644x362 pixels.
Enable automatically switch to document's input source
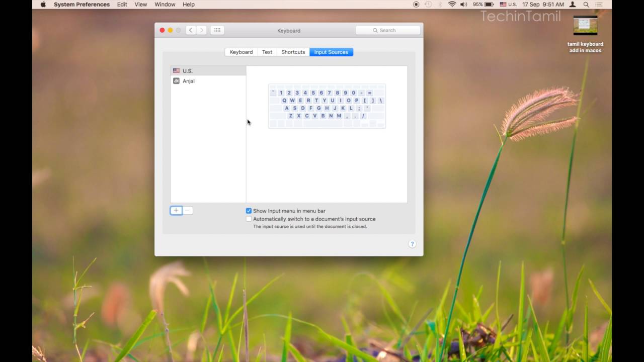pyautogui.click(x=249, y=219)
